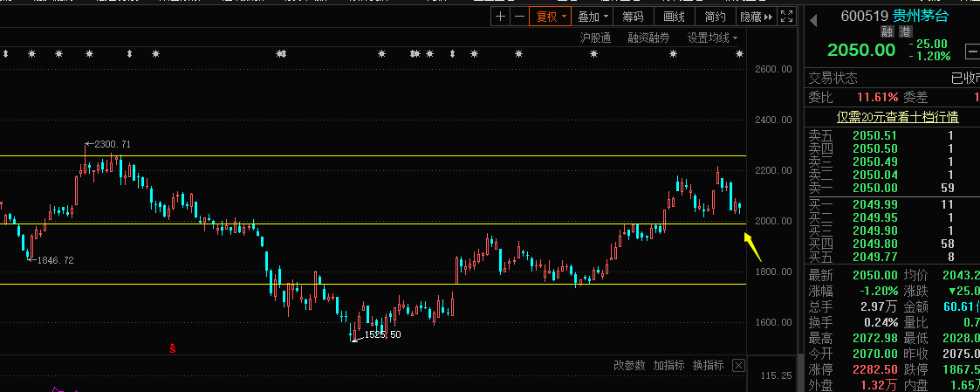This screenshot has width=980, height=392.
Task: Zoom in the chart with plus button
Action: [500, 17]
